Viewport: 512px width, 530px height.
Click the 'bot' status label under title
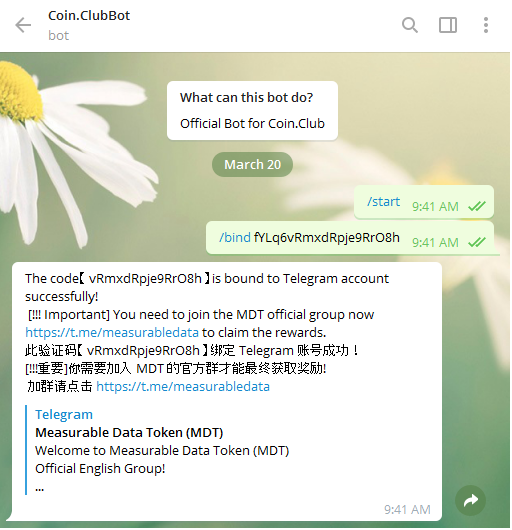58,35
